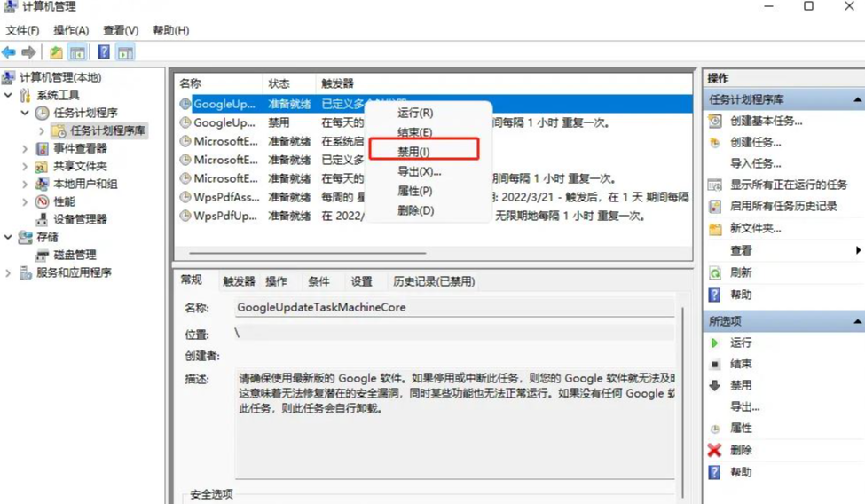Toggle the Show/Hide console tree icon
865x504 pixels.
77,53
